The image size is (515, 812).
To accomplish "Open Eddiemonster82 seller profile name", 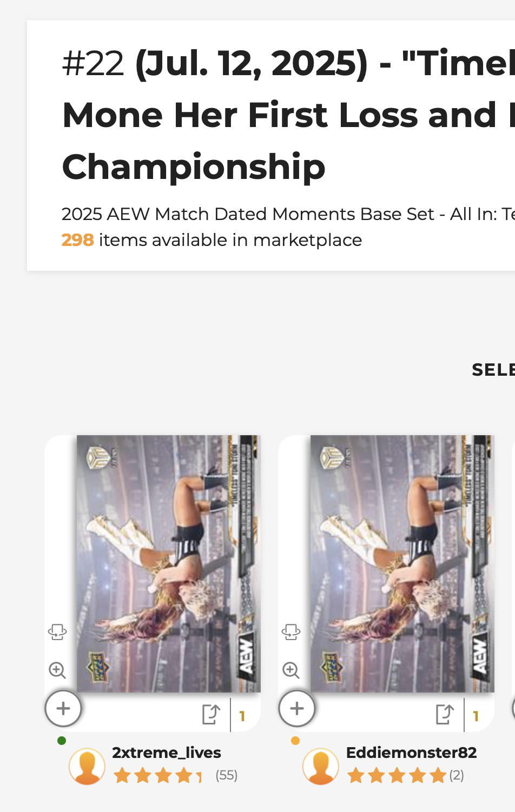I will click(411, 753).
